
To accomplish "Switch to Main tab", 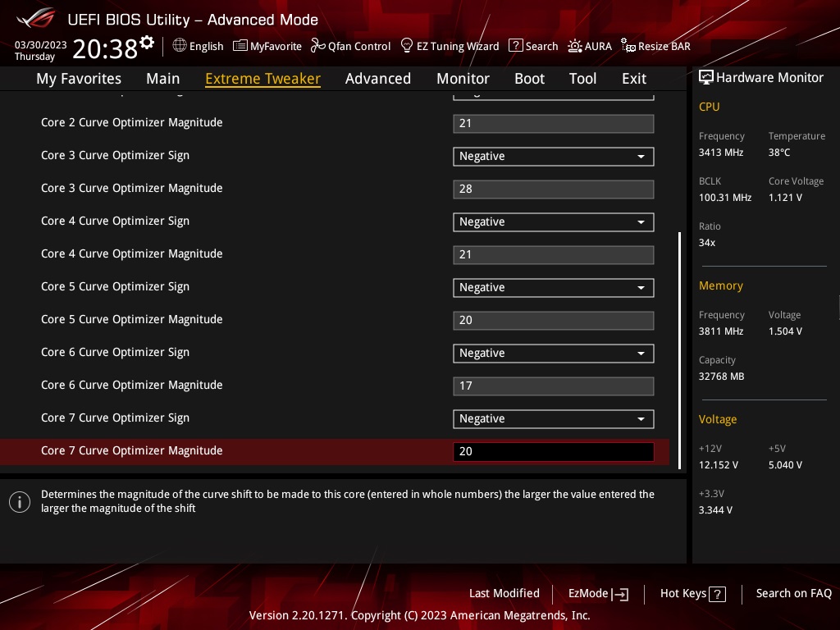I will [x=163, y=79].
